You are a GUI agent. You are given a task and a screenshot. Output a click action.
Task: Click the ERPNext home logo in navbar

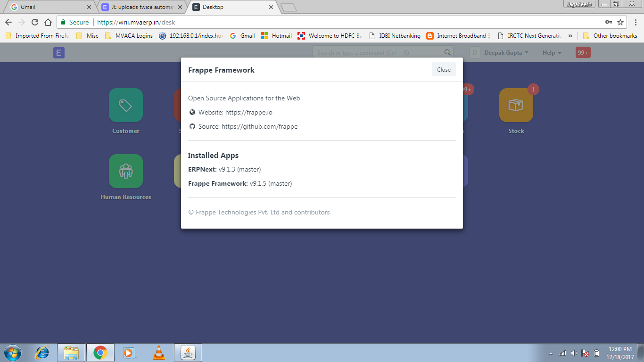pyautogui.click(x=59, y=53)
